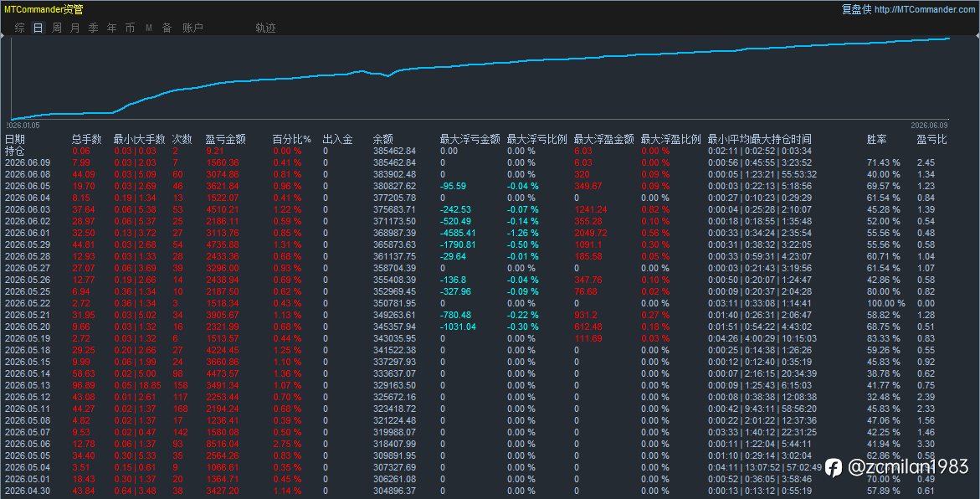
Task: Open the 周 weekly tab
Action: (x=57, y=28)
